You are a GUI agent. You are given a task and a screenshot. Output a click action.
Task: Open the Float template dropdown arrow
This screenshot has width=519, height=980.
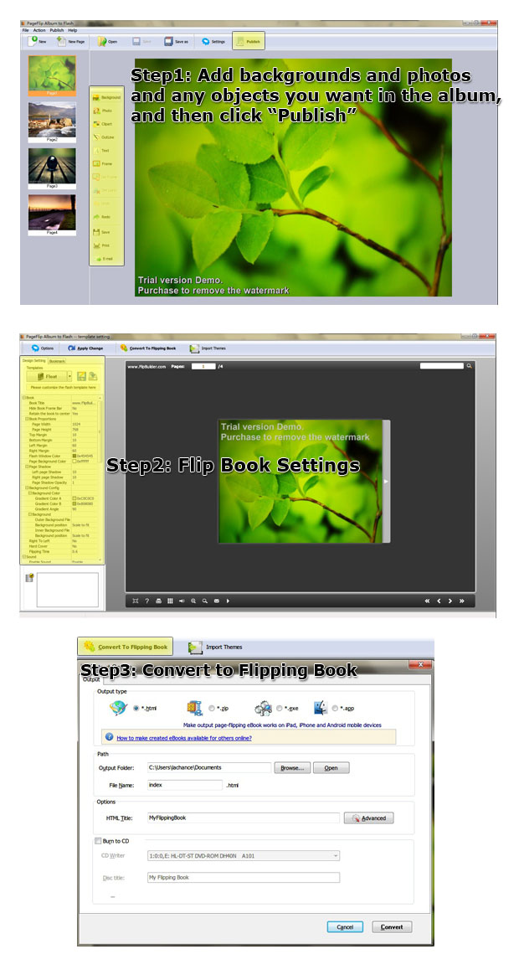coord(70,376)
